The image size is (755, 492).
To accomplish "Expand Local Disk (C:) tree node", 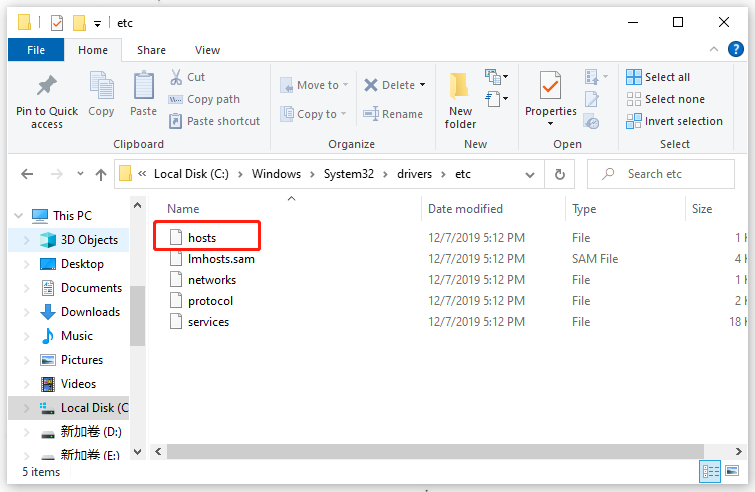I will pyautogui.click(x=27, y=408).
